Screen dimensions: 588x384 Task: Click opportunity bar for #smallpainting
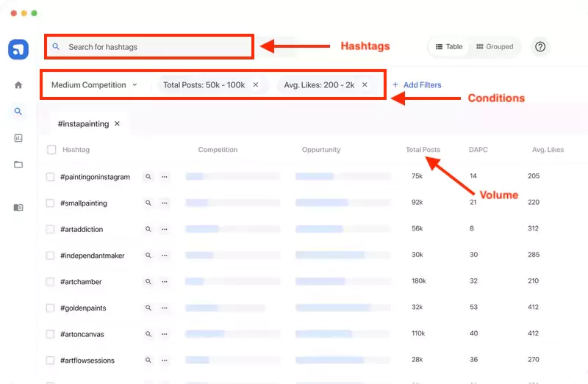coord(343,203)
